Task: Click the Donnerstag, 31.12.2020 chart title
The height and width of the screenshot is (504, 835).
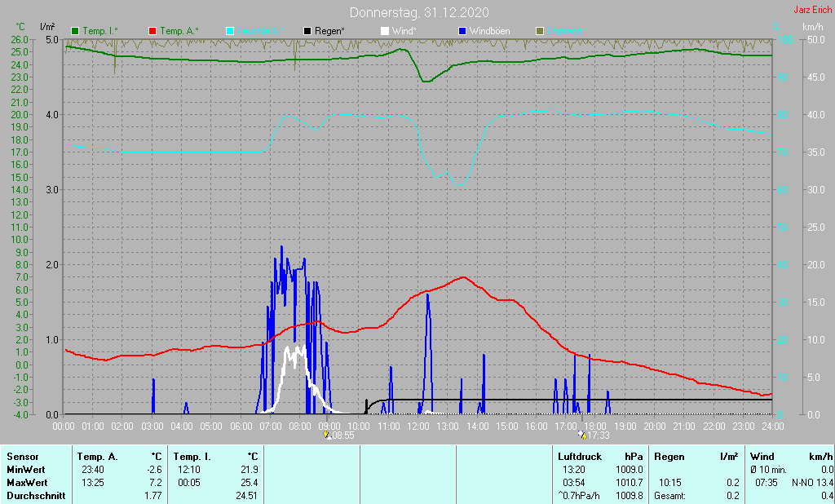Action: tap(419, 12)
